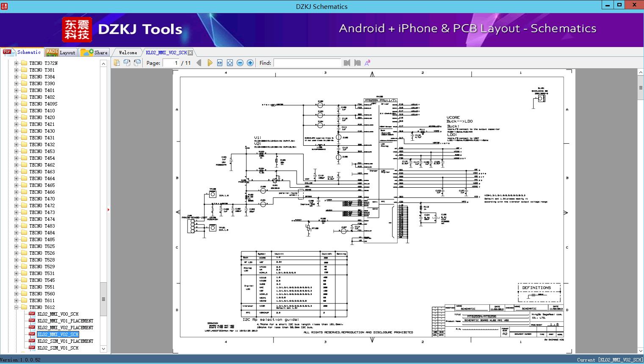
Task: Click the document viewer scroll-up arrow
Action: point(641,72)
